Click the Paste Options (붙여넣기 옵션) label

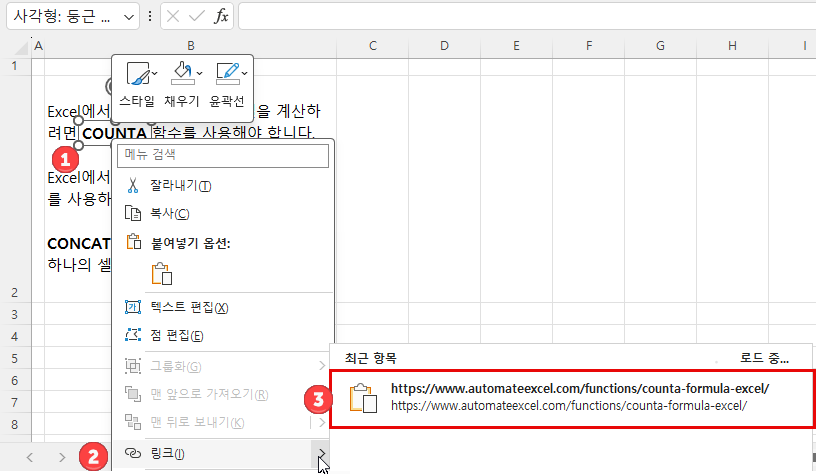(190, 243)
